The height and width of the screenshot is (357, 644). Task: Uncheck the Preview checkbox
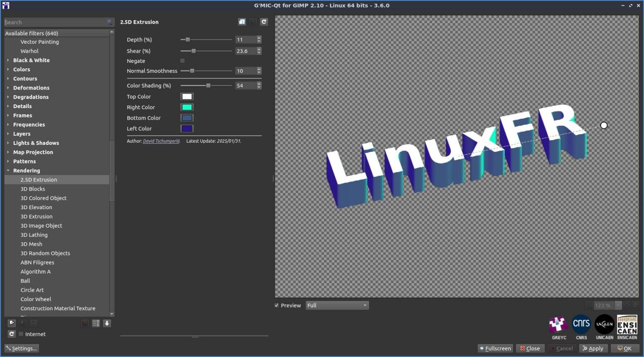click(x=277, y=305)
